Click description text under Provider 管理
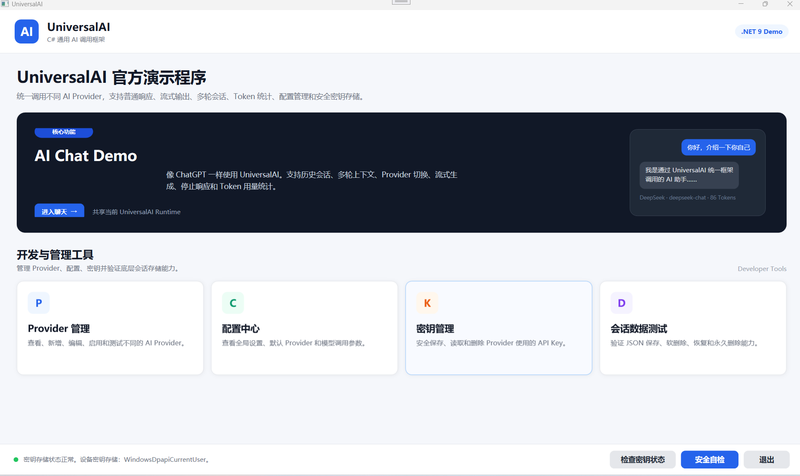Screen dimensions: 800x476 [x=107, y=343]
